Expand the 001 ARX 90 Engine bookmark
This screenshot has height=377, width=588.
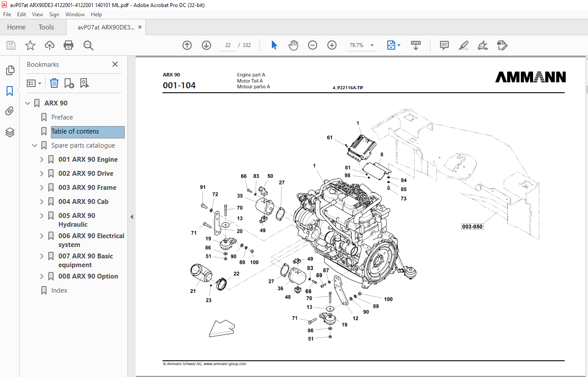[x=42, y=159]
